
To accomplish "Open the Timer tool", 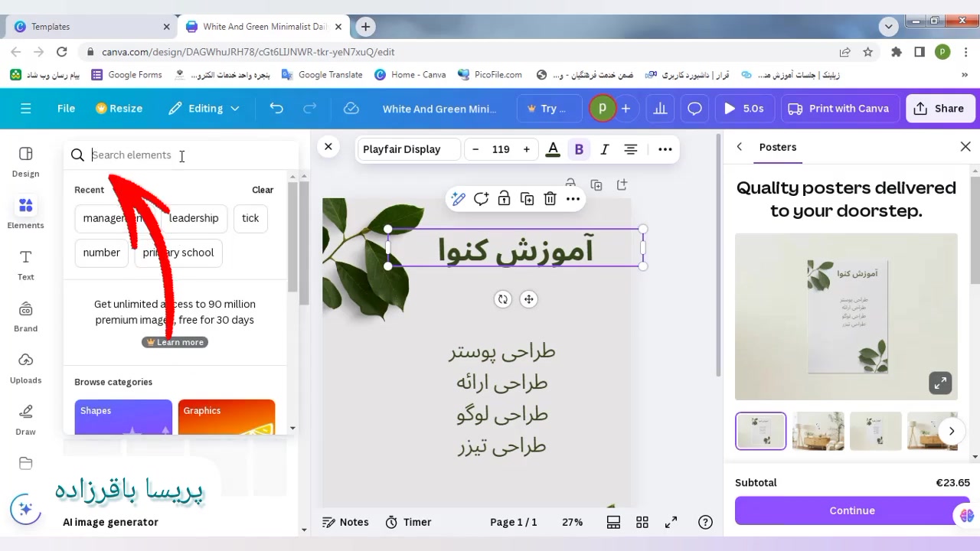I will point(409,522).
